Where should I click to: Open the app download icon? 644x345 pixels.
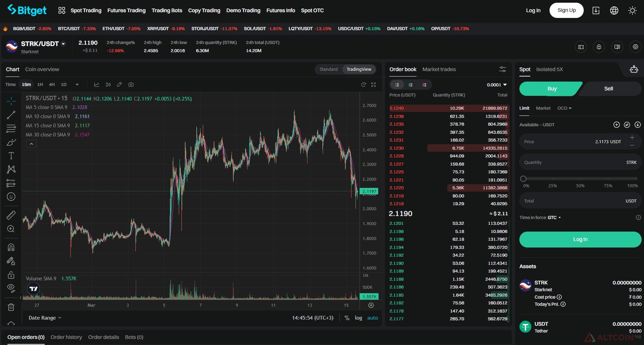596,10
